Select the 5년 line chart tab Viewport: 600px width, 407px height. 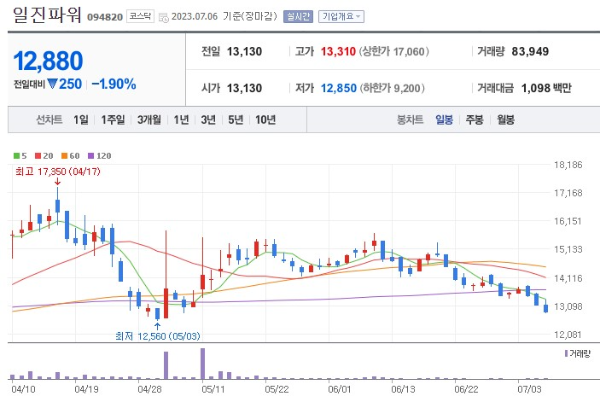235,120
